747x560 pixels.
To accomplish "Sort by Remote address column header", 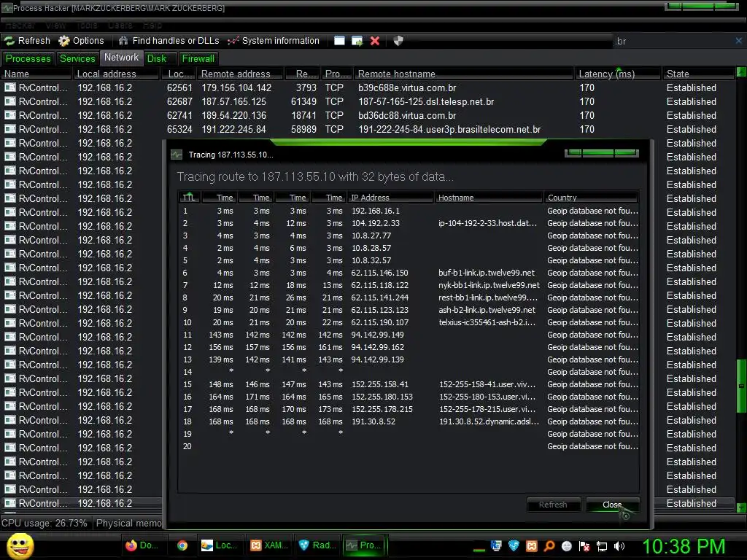I will click(x=241, y=74).
